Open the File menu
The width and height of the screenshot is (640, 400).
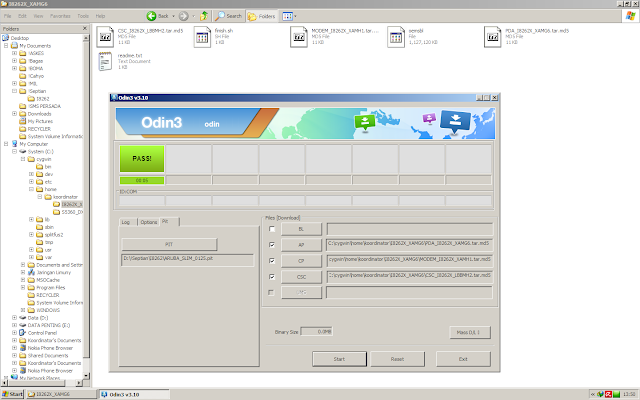(x=7, y=16)
